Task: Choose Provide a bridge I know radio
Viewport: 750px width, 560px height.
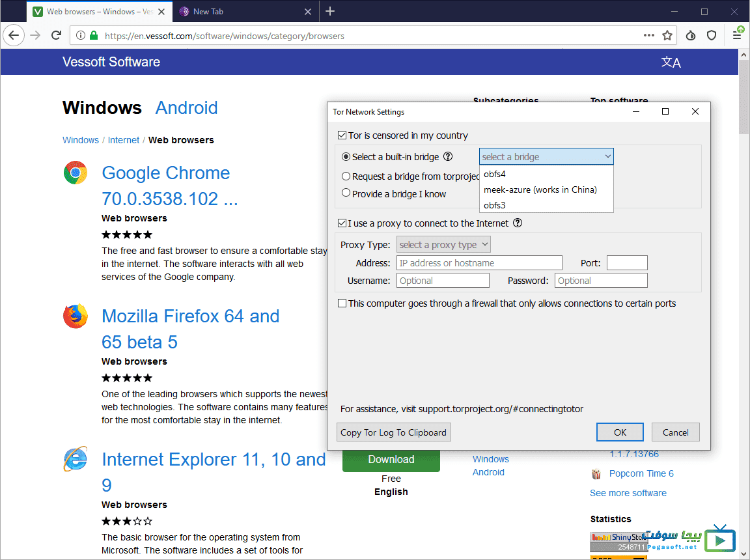Action: 346,193
